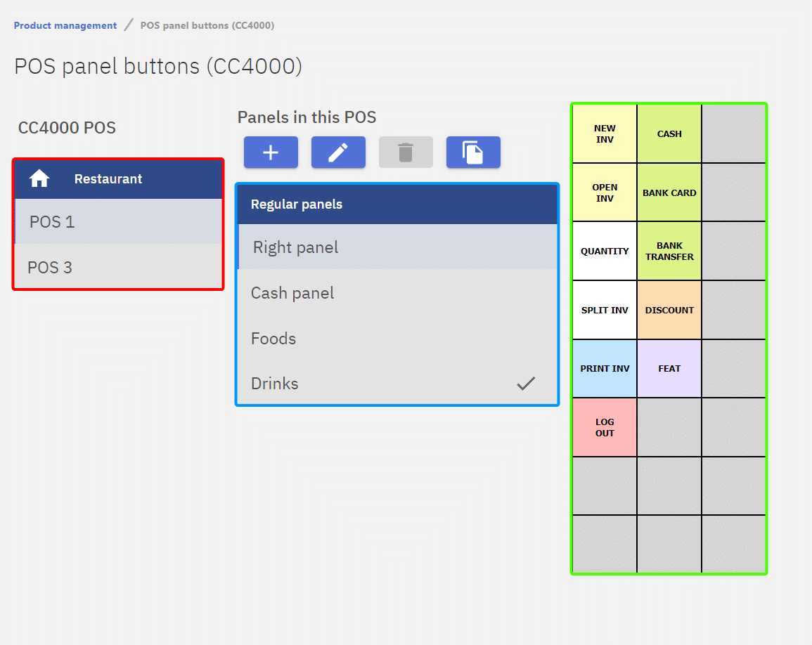Choose the Right panel entry
Image resolution: width=812 pixels, height=645 pixels.
point(296,247)
